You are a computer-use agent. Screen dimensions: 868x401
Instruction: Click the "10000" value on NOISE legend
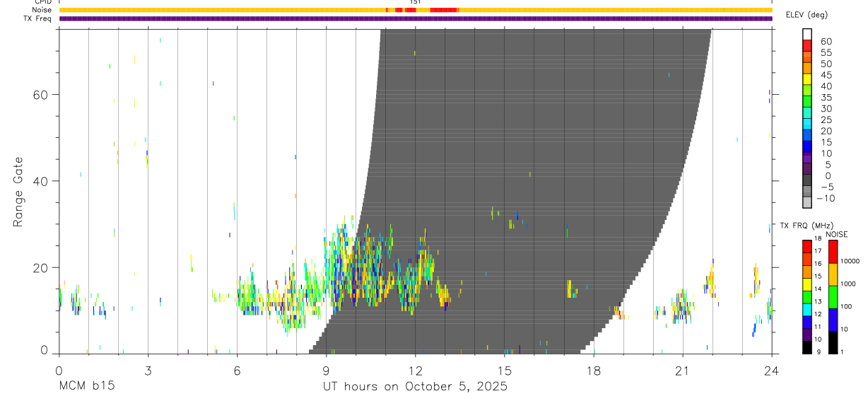pos(850,261)
